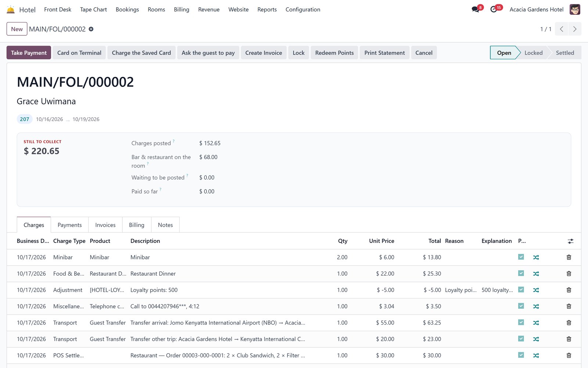Click the Take Payment button
Screen dimensions: 588x368
click(29, 53)
